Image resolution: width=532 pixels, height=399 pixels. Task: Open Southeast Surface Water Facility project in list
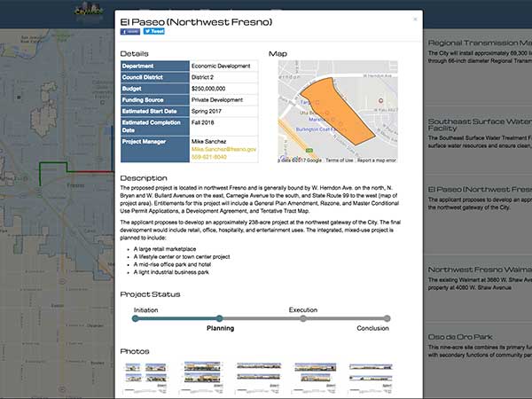tap(480, 124)
